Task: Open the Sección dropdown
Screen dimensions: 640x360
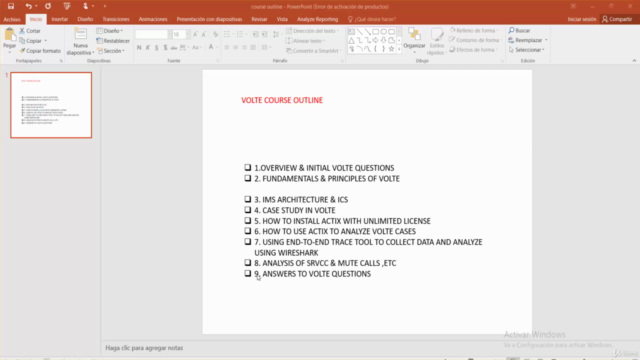Action: click(x=111, y=51)
